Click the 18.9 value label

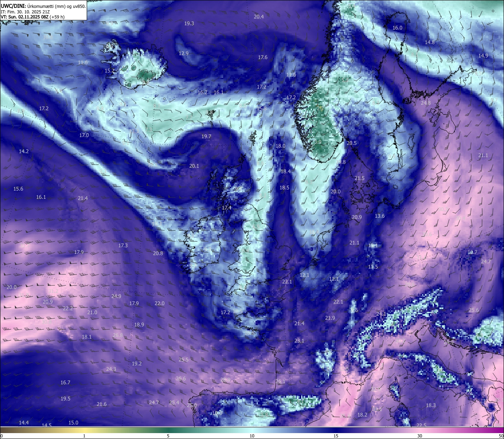139,325
